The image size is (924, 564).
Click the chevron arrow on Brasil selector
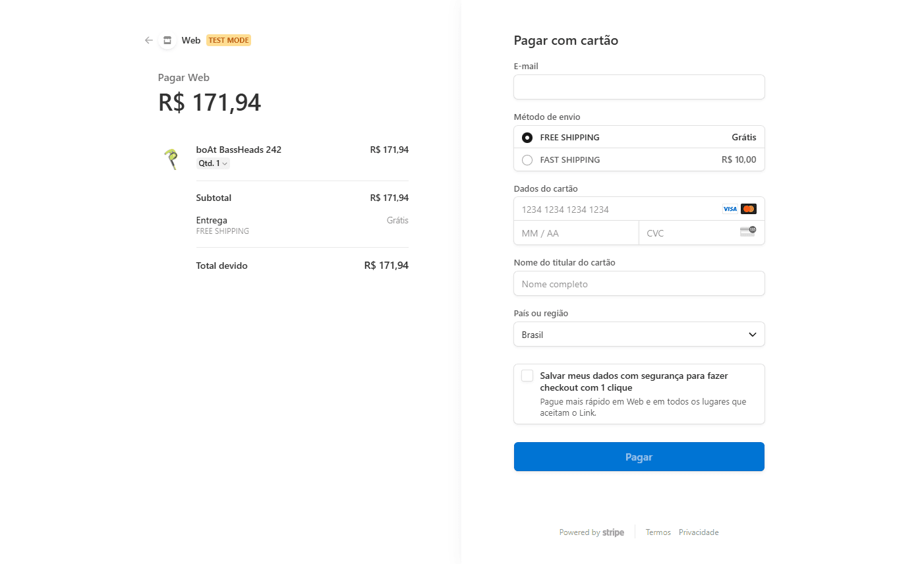[752, 335]
